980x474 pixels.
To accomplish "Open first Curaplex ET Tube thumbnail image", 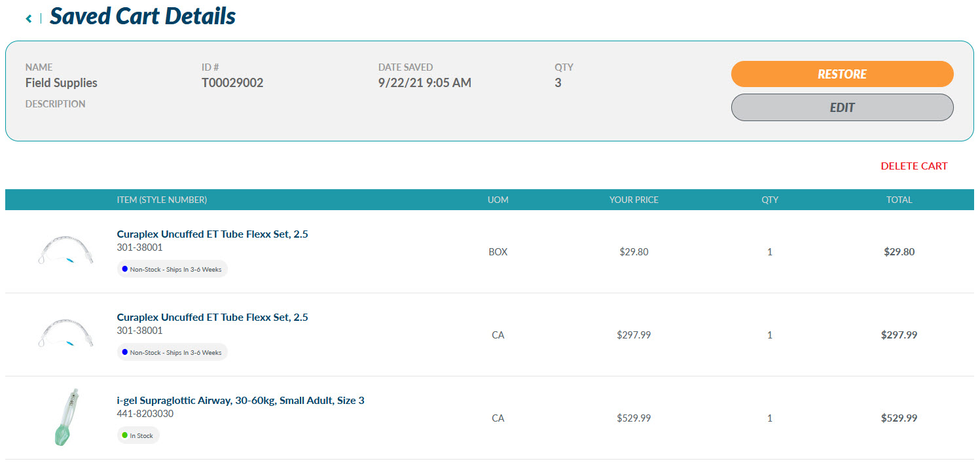I will (x=65, y=251).
